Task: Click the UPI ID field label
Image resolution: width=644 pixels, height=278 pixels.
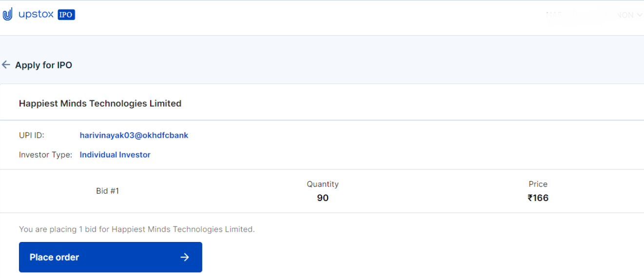Action: click(x=32, y=135)
